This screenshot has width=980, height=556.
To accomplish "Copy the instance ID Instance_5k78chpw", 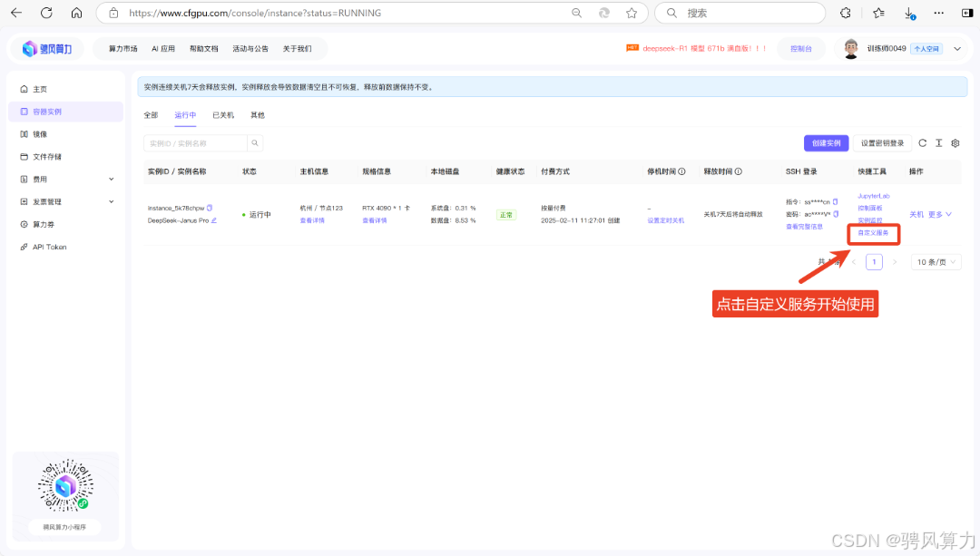I will coord(210,208).
